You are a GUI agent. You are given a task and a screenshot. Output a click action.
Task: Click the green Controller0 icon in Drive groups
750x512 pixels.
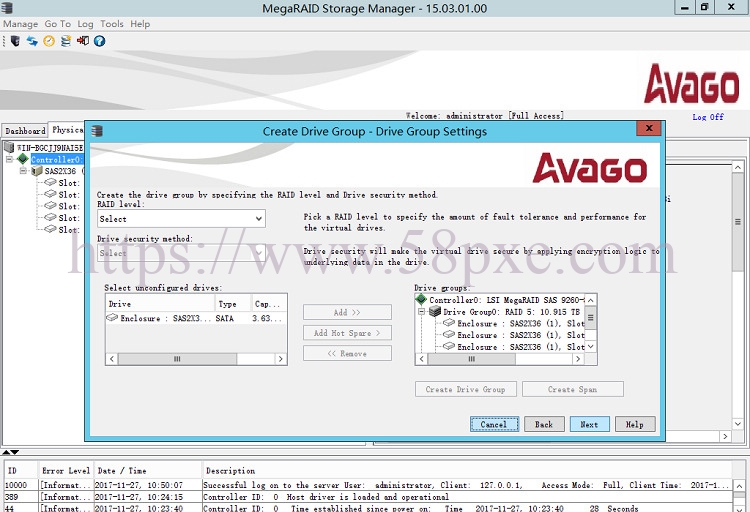click(x=421, y=300)
